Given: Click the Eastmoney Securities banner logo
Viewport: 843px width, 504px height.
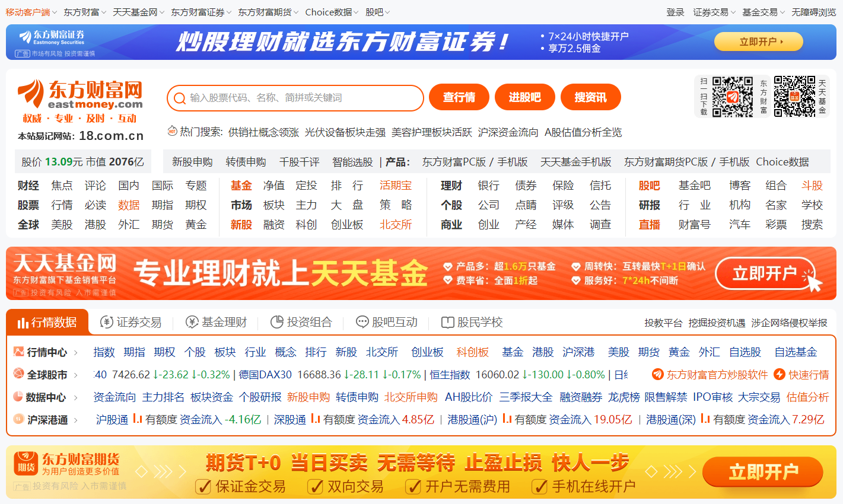Looking at the screenshot, I should pyautogui.click(x=52, y=37).
